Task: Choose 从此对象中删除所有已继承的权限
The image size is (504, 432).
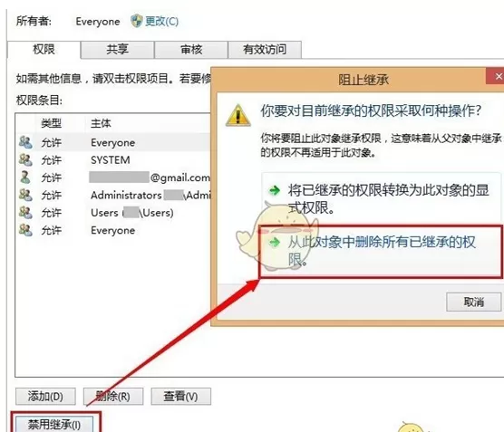Action: click(381, 251)
